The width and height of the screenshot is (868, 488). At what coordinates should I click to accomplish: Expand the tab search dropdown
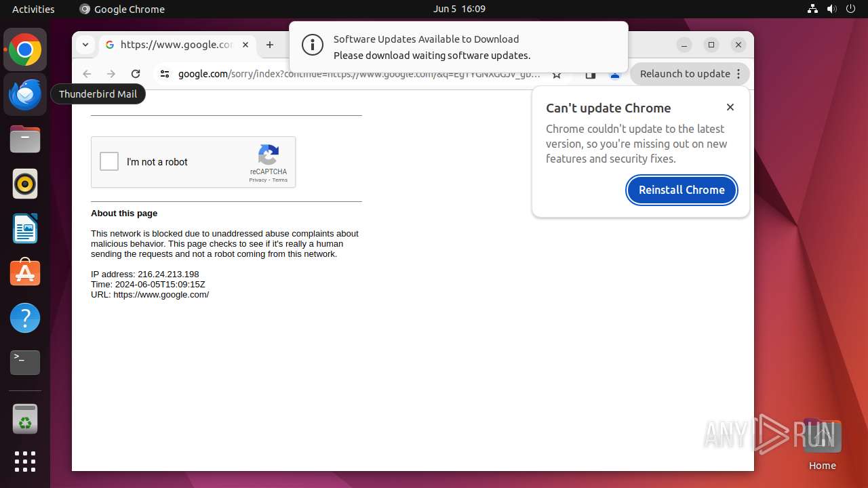pyautogui.click(x=85, y=45)
